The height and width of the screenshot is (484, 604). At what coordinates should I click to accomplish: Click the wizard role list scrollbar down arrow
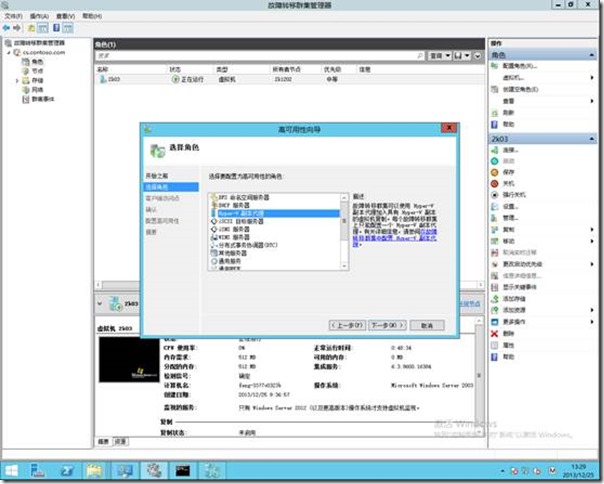344,266
